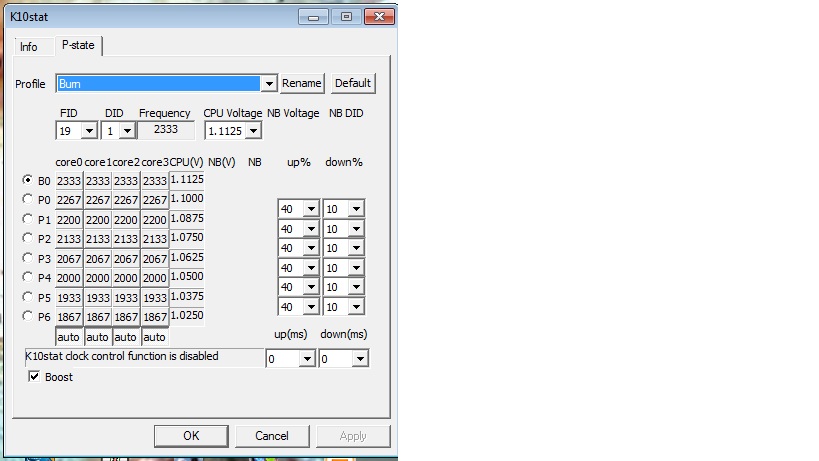Click the Cancel button

[x=272, y=436]
